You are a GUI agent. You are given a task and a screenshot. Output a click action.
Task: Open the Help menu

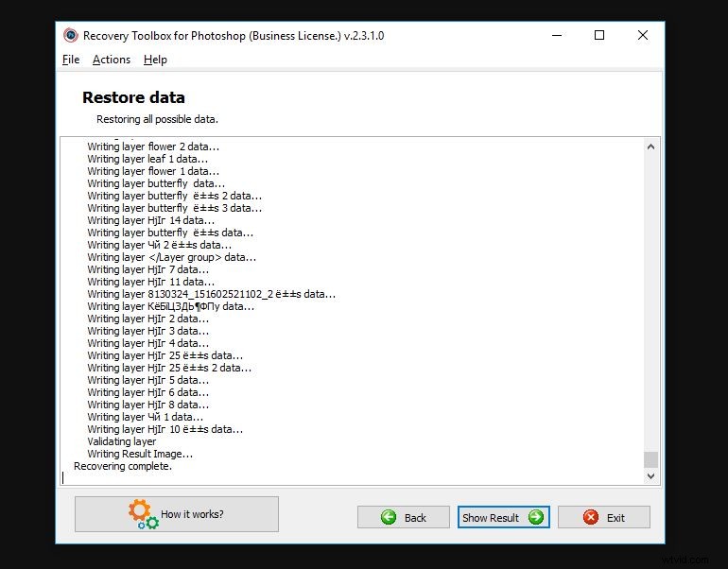(155, 60)
